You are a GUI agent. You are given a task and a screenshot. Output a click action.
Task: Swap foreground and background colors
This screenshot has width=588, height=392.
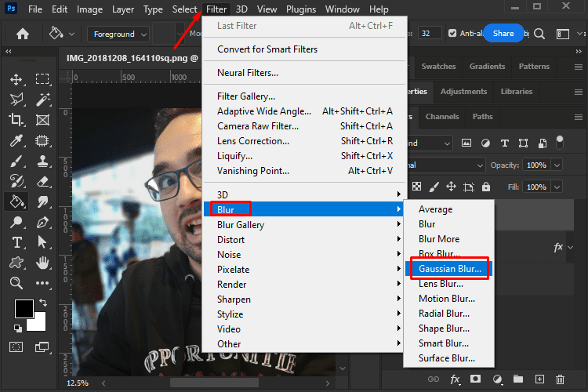(43, 302)
